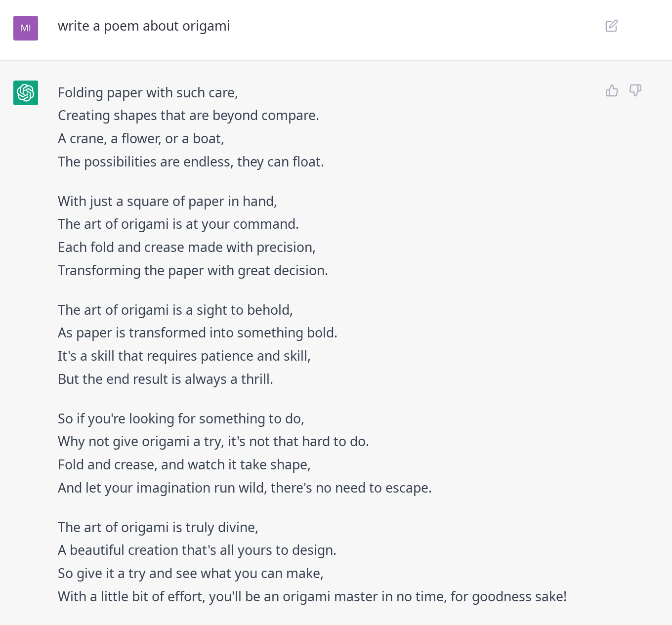Click the line "The art of origami is truly divine,"
This screenshot has height=625, width=672.
[x=158, y=528]
